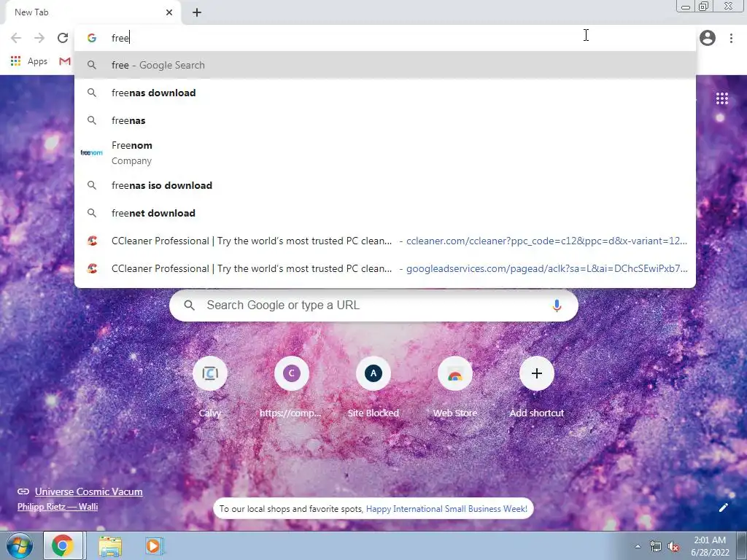The width and height of the screenshot is (747, 560).
Task: Select the 'freenet download' suggestion
Action: coord(385,213)
